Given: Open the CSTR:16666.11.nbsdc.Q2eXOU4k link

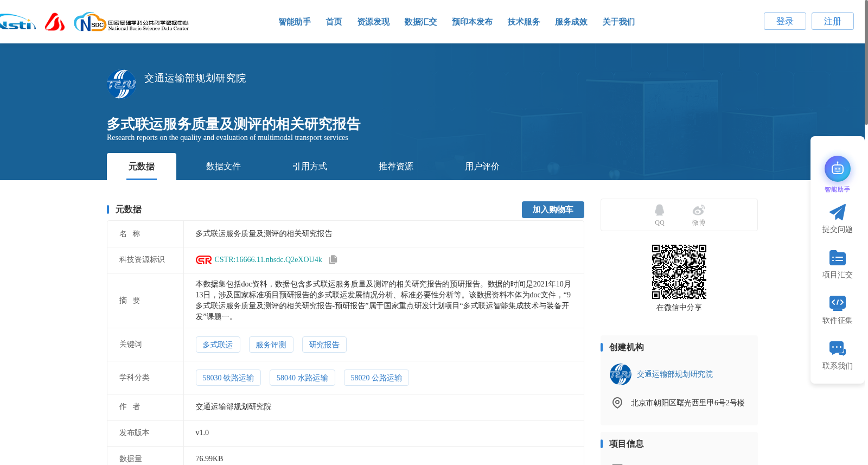Looking at the screenshot, I should (x=269, y=260).
